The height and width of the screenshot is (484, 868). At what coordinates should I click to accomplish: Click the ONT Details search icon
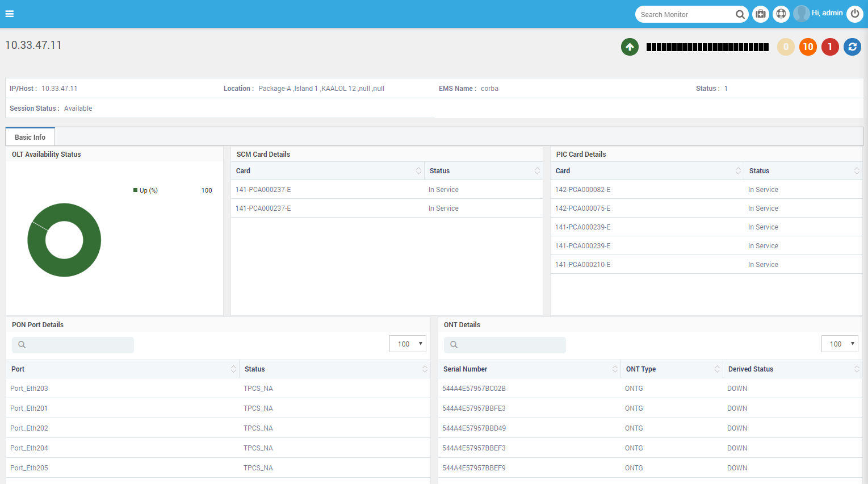[454, 345]
